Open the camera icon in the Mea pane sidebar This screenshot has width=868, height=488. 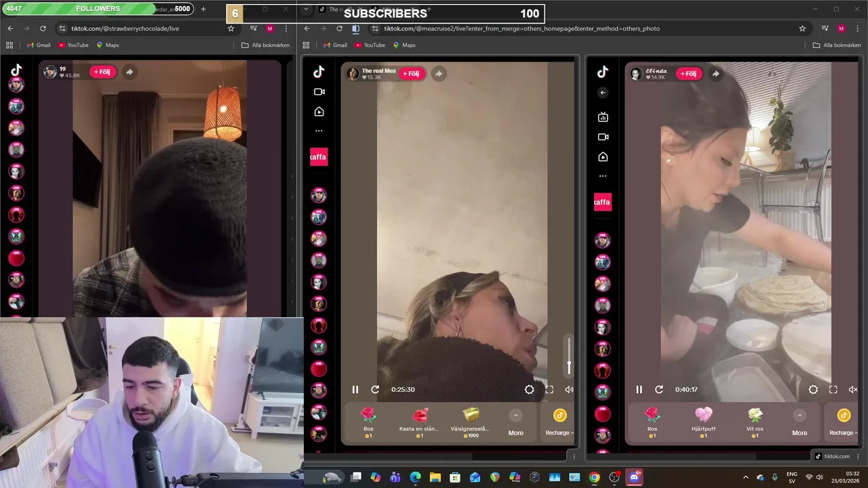[319, 91]
